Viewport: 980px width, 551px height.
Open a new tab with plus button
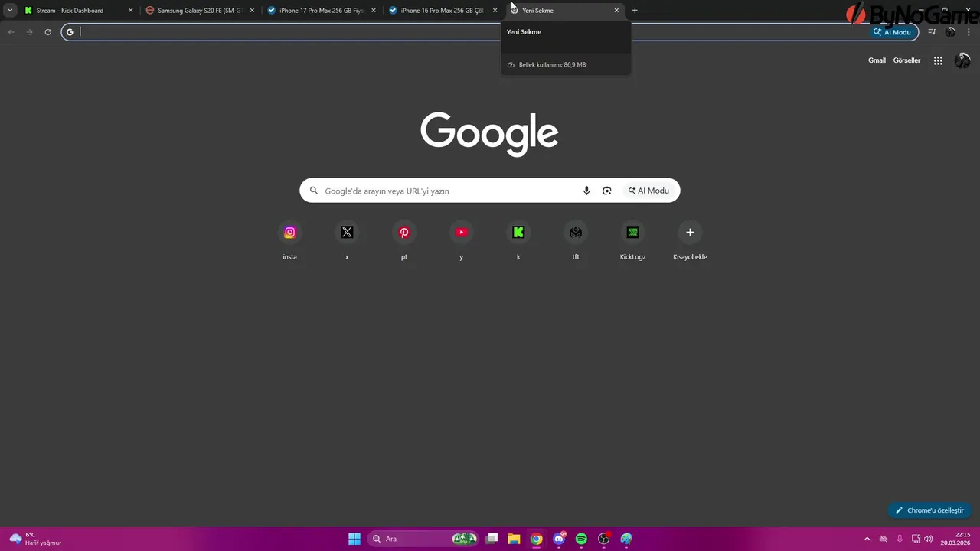pyautogui.click(x=635, y=11)
